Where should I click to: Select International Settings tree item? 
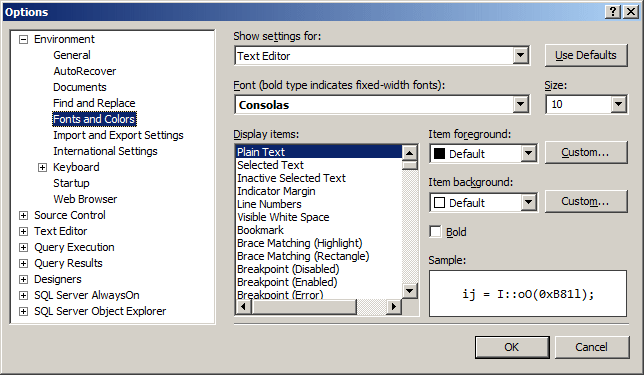105,151
